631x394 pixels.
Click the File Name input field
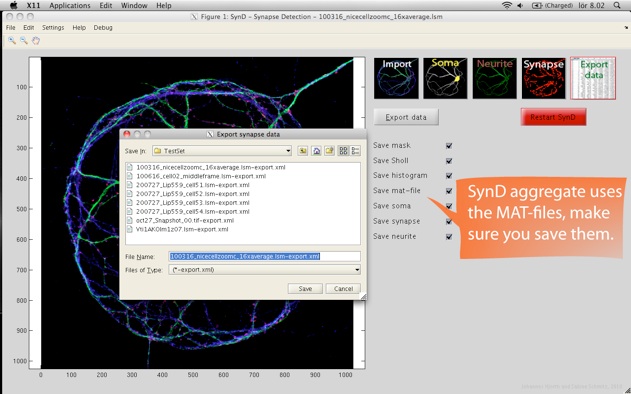(264, 256)
